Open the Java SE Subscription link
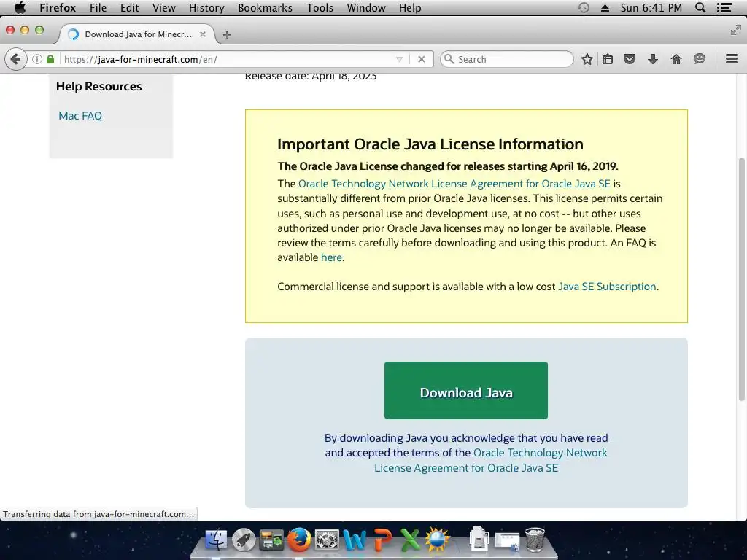This screenshot has width=747, height=560. [x=607, y=287]
